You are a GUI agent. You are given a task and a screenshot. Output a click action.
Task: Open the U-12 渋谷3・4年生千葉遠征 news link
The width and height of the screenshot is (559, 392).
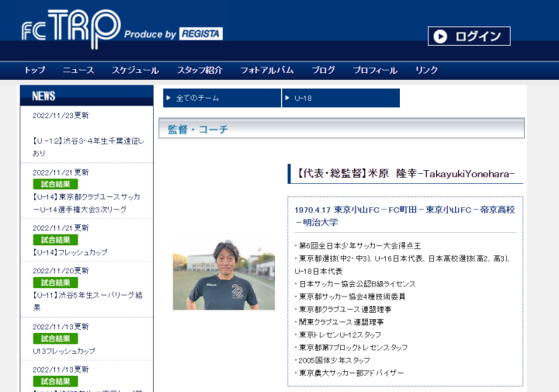88,147
